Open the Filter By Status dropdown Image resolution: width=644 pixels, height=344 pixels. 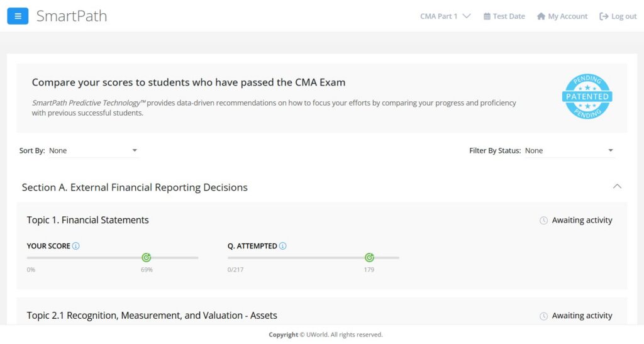(x=570, y=151)
